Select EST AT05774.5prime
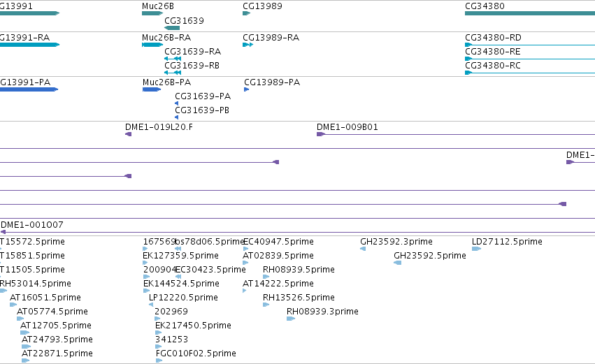The height and width of the screenshot is (364, 595). pyautogui.click(x=52, y=312)
